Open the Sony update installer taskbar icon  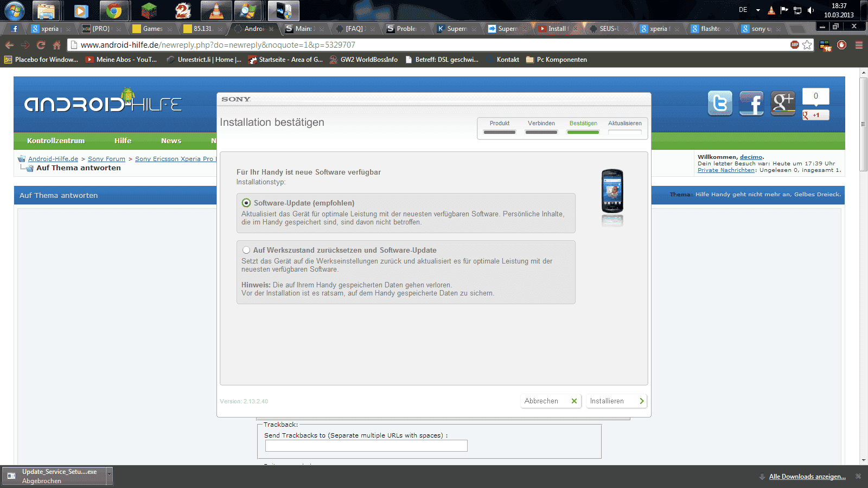284,10
